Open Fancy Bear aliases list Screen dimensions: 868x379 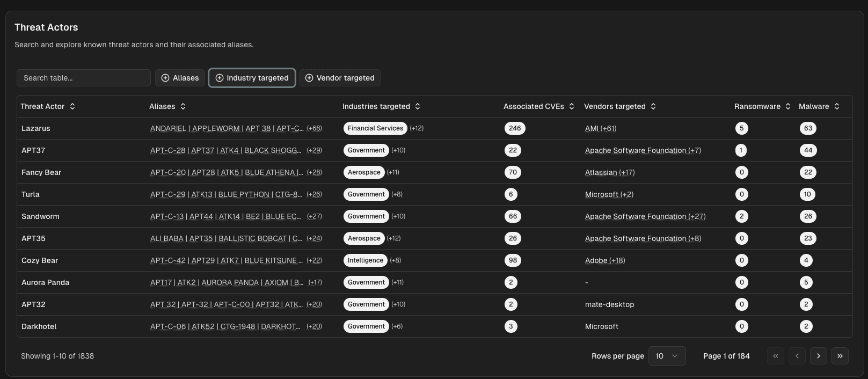(227, 172)
